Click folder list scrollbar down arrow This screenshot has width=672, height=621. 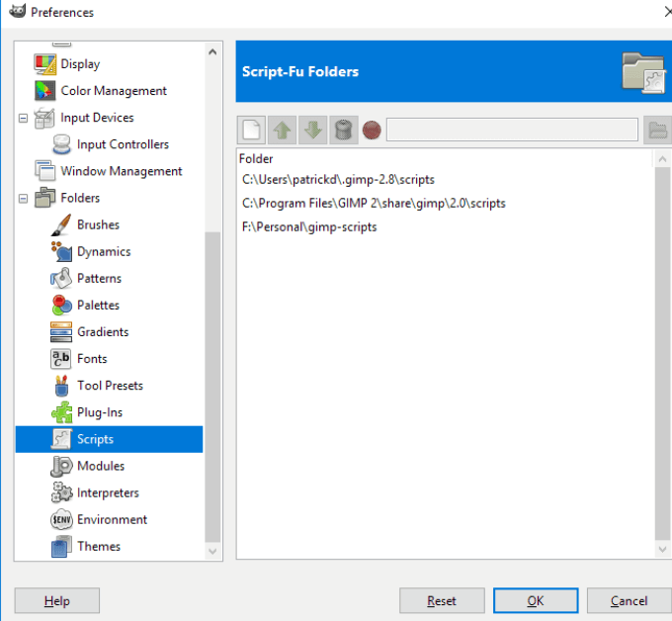662,549
